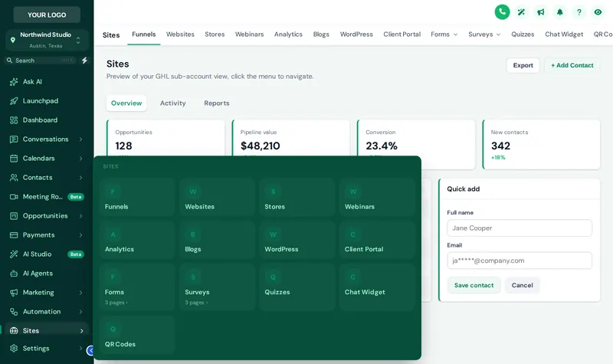The width and height of the screenshot is (613, 364).
Task: Select Quizzes in top navigation
Action: (x=523, y=34)
